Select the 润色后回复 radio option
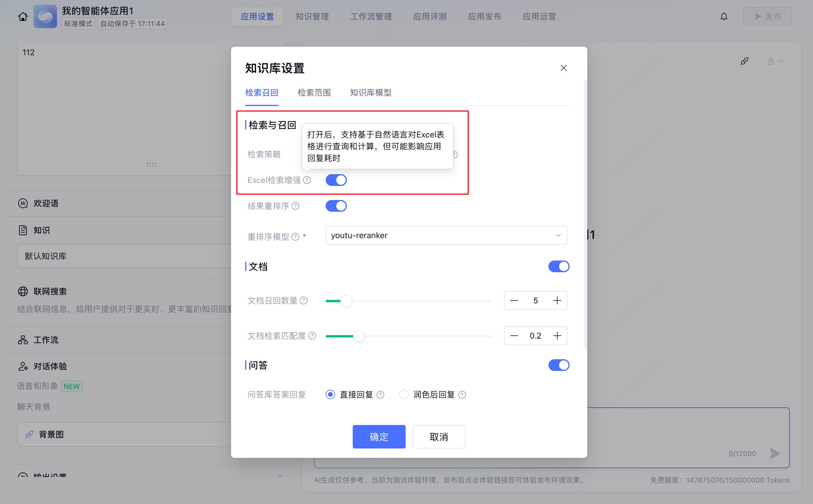 coord(404,395)
